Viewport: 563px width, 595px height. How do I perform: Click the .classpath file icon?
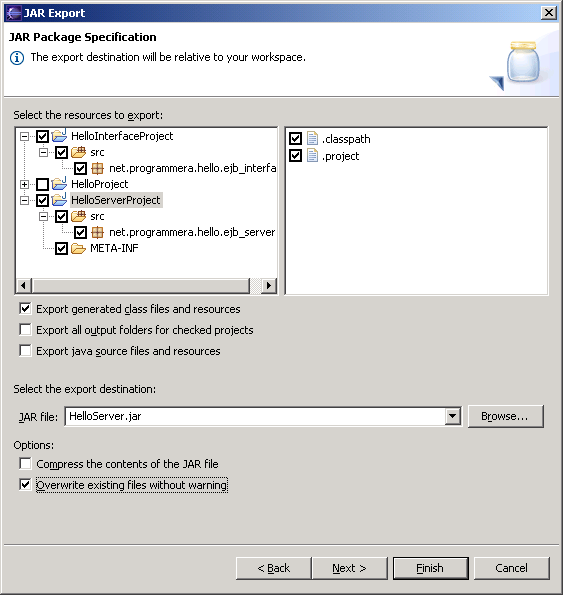tap(312, 139)
